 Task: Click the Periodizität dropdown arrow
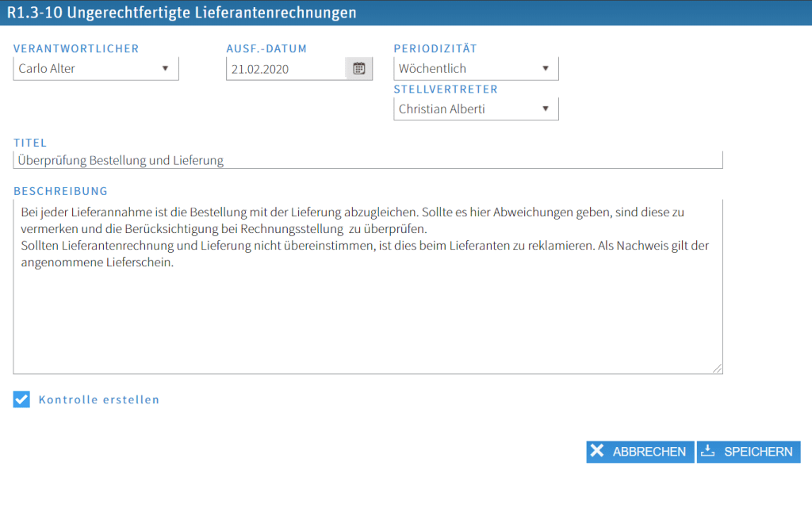(545, 68)
